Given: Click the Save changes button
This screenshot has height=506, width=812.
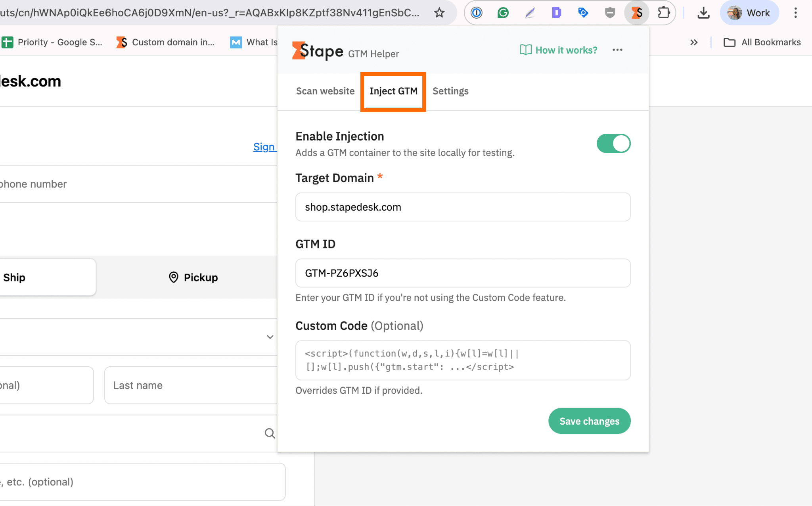Looking at the screenshot, I should tap(589, 421).
